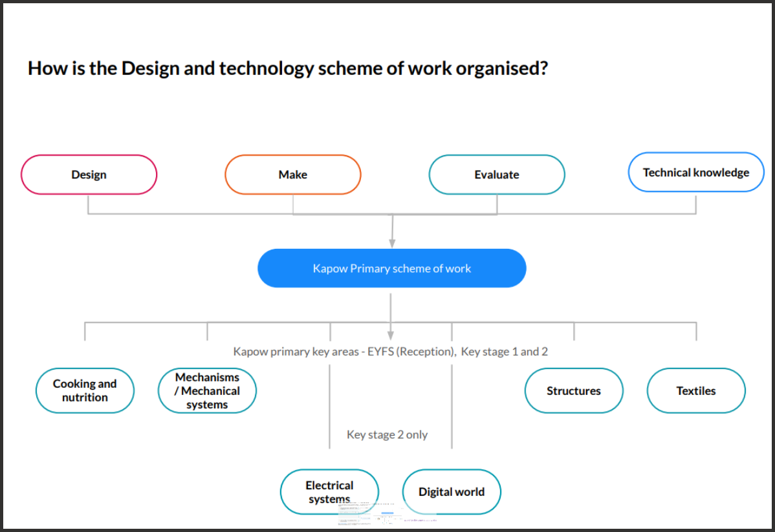Click the Textiles box

[695, 390]
